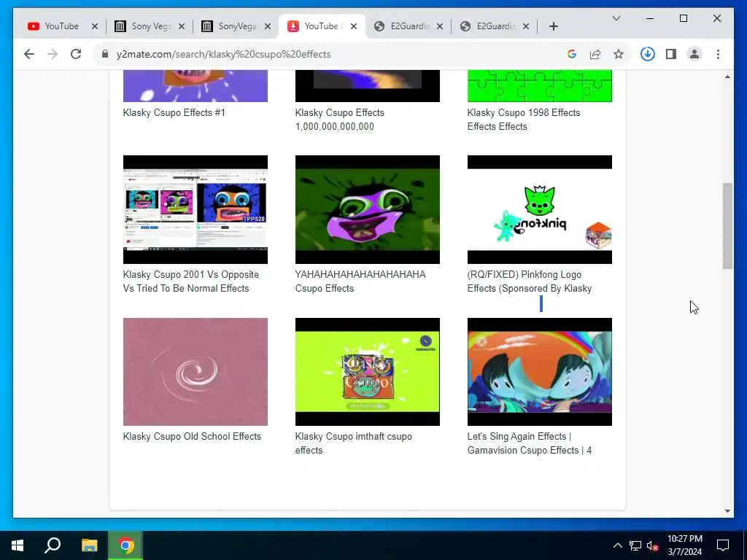Click the scrollbar down arrow

[x=727, y=511]
